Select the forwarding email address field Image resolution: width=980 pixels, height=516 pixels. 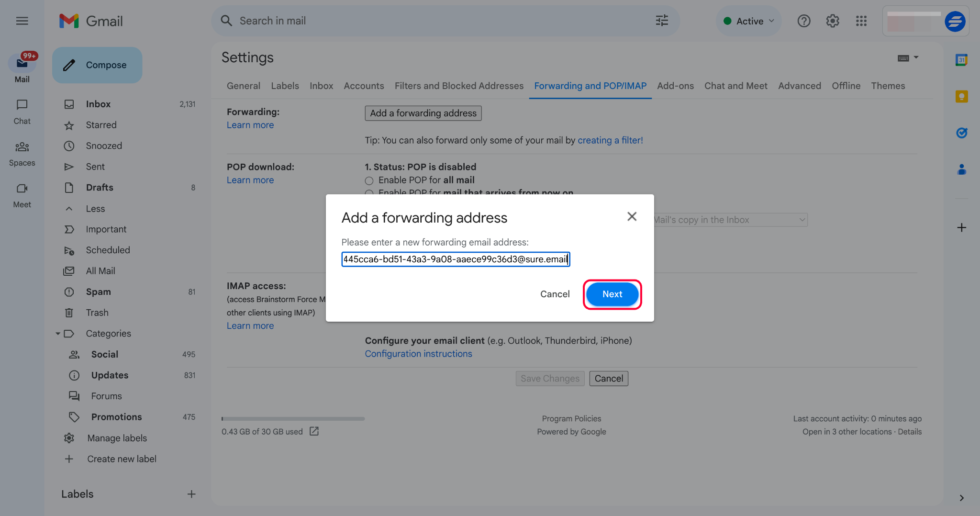point(455,259)
